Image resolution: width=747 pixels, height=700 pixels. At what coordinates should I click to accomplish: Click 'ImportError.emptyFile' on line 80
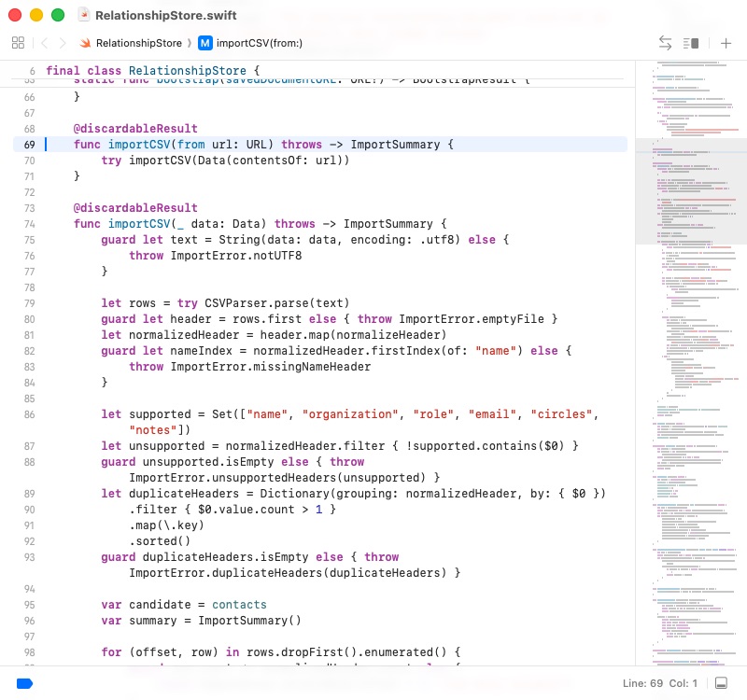tap(472, 319)
